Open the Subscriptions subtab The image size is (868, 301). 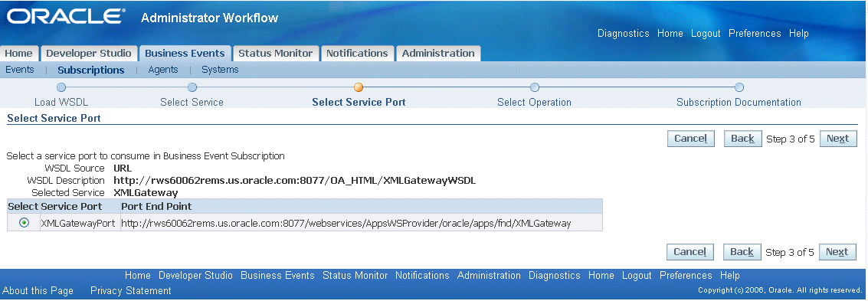[x=91, y=70]
